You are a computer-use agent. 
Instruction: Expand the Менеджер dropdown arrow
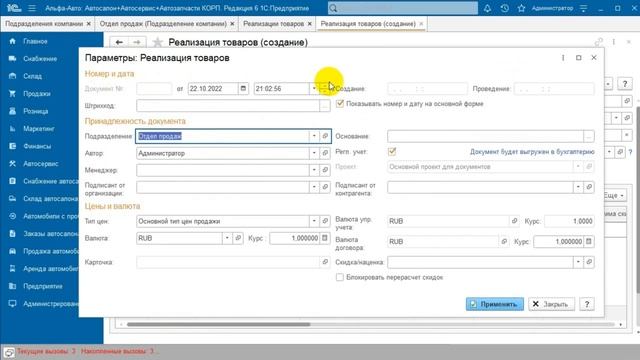click(x=314, y=170)
